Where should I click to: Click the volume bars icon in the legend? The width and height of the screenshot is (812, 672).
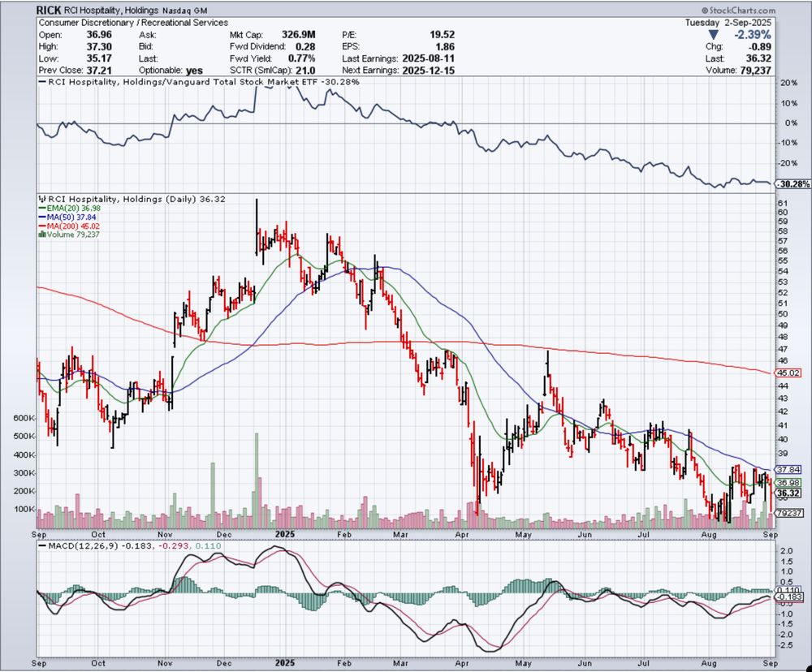click(x=42, y=235)
